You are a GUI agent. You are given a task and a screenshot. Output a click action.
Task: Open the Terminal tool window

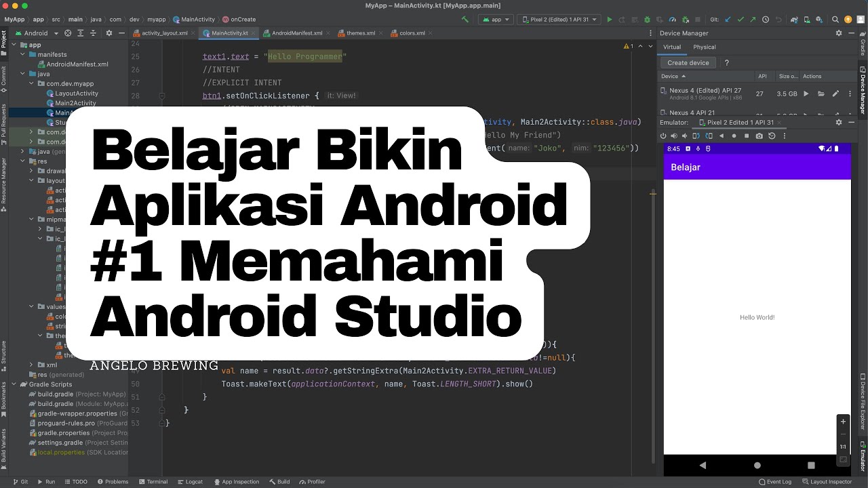(153, 482)
